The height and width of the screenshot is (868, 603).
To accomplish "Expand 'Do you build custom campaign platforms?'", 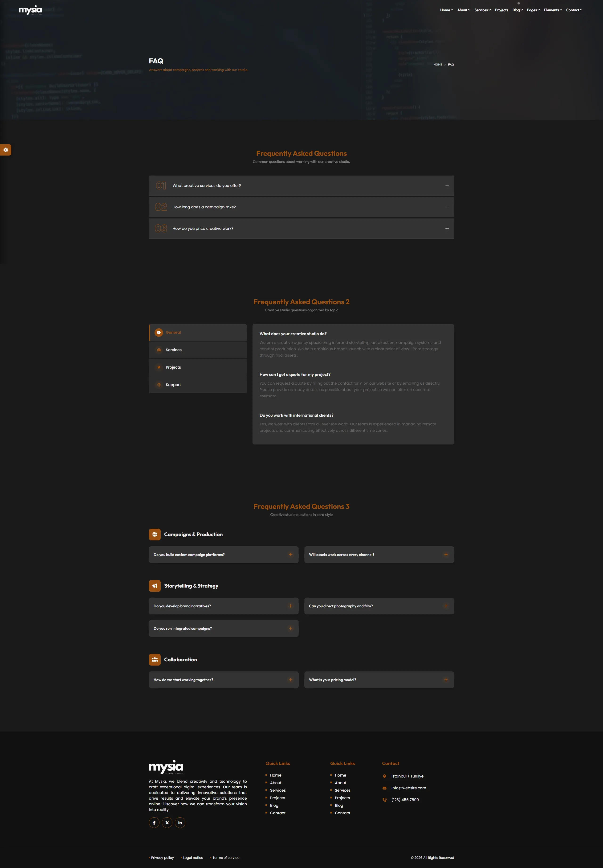I will (x=224, y=555).
